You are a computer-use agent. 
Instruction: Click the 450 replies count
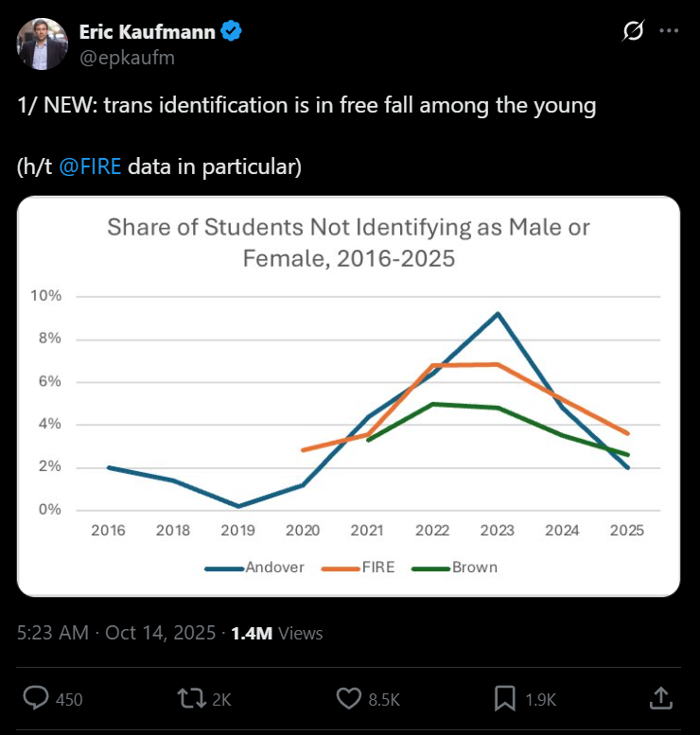[69, 700]
